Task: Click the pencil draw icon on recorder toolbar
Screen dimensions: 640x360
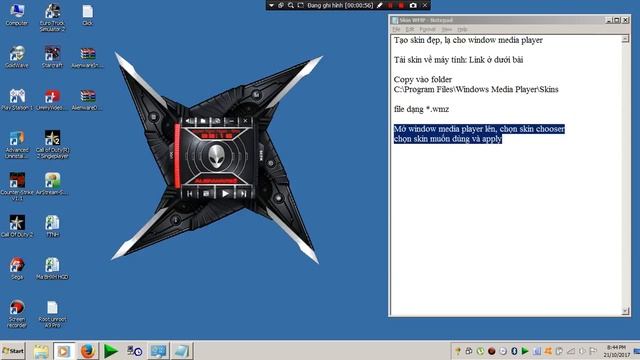Action: (x=380, y=5)
